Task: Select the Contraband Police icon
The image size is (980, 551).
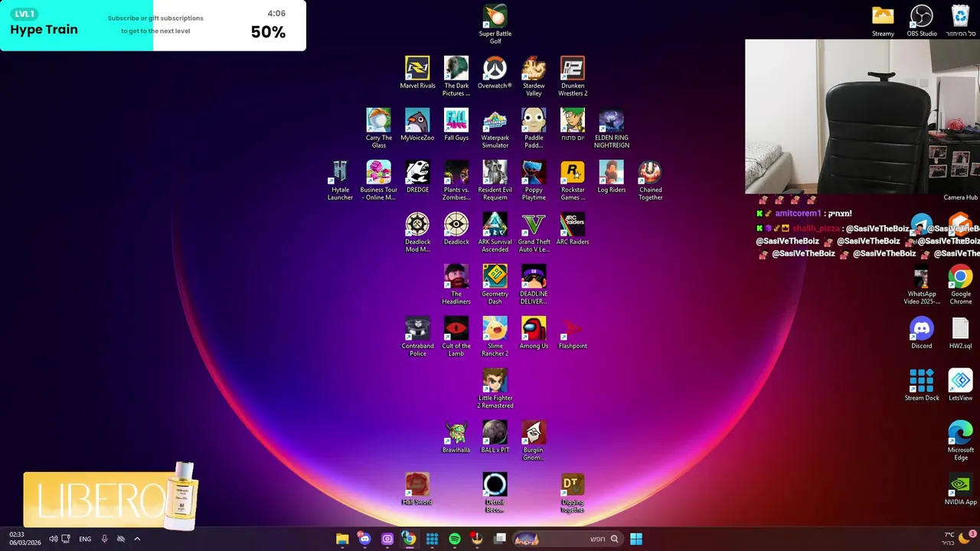Action: (417, 336)
